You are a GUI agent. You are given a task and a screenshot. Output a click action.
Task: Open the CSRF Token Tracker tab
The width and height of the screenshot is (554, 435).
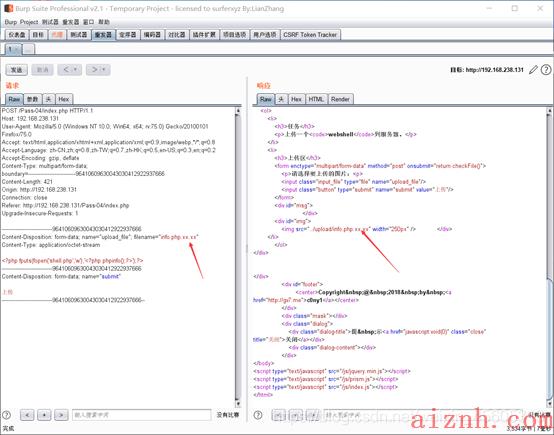click(x=310, y=35)
